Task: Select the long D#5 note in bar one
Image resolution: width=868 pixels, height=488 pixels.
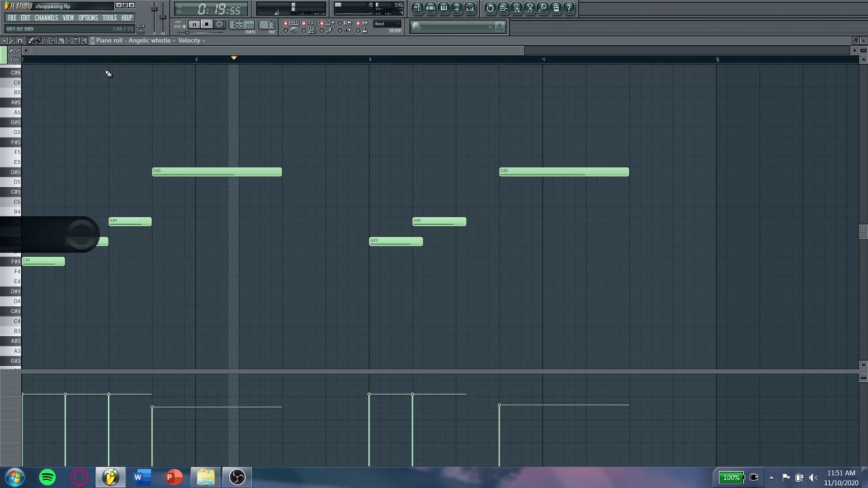Action: pos(217,172)
